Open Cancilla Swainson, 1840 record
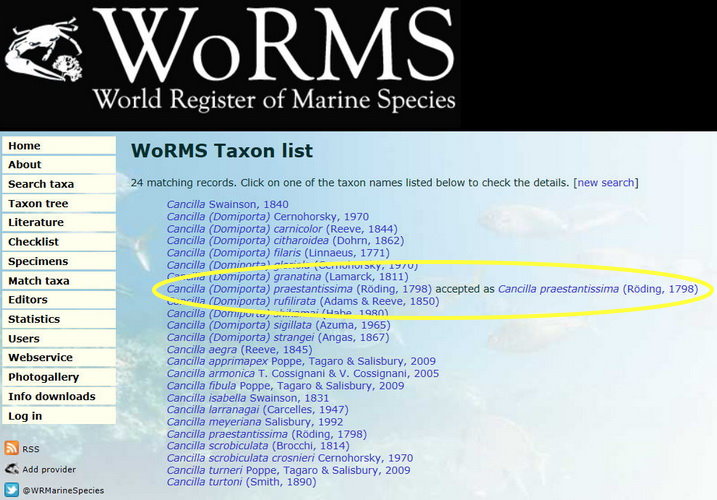 (x=227, y=204)
